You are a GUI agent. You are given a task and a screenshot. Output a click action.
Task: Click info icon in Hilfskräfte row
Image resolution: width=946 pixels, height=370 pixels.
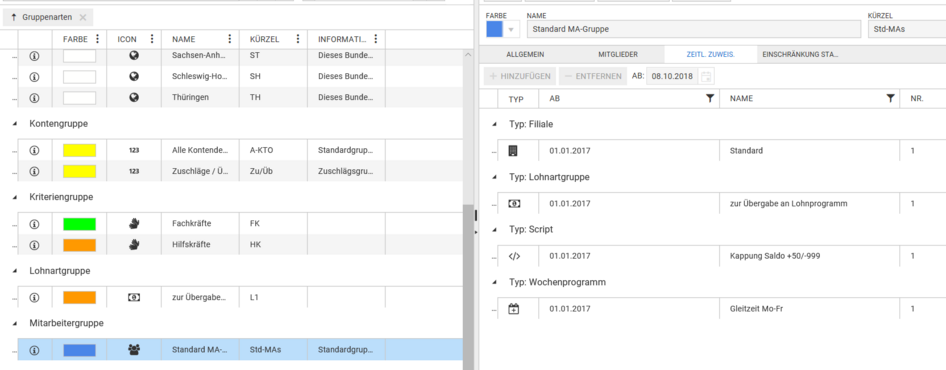point(34,245)
